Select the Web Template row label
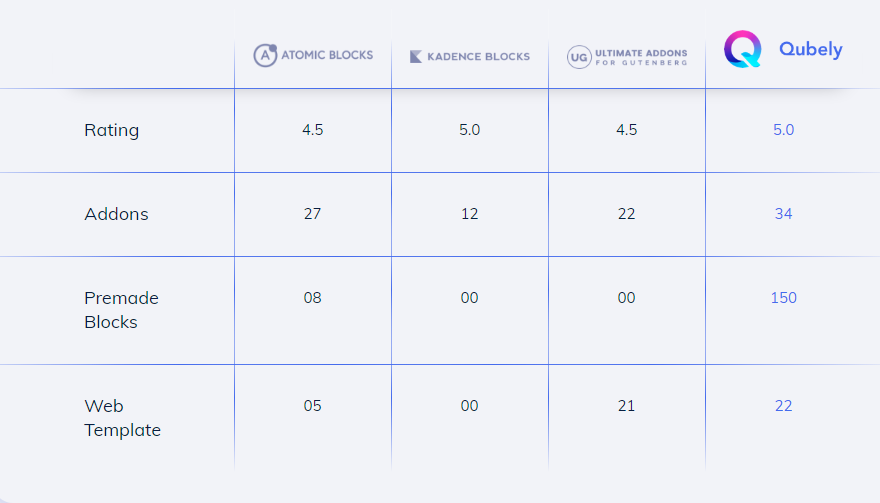The height and width of the screenshot is (503, 880). click(x=122, y=418)
